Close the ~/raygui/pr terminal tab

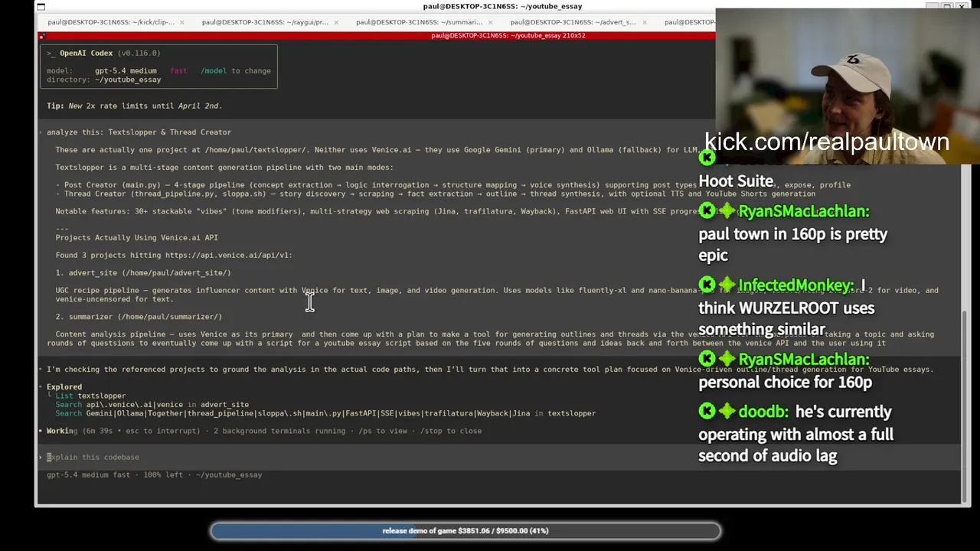(336, 22)
